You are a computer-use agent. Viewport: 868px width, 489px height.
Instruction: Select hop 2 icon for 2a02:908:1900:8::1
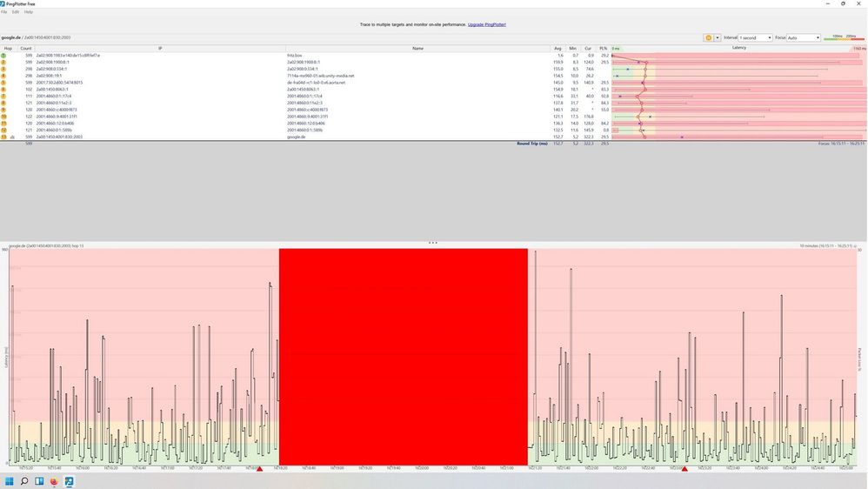coord(3,62)
